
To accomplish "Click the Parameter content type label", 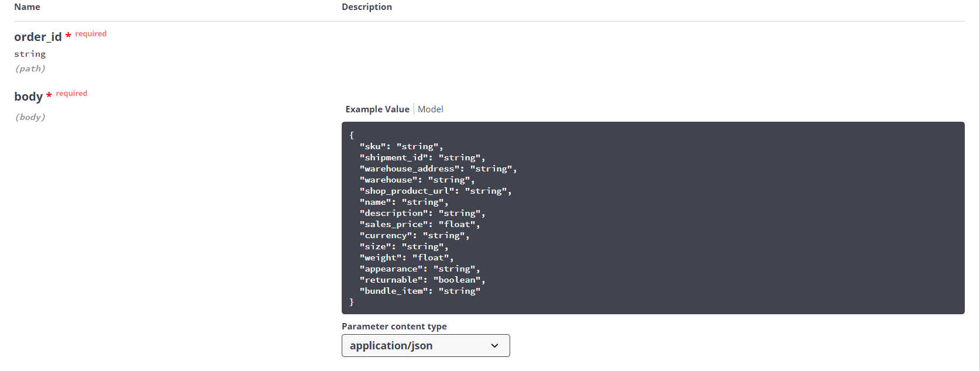I will click(394, 326).
